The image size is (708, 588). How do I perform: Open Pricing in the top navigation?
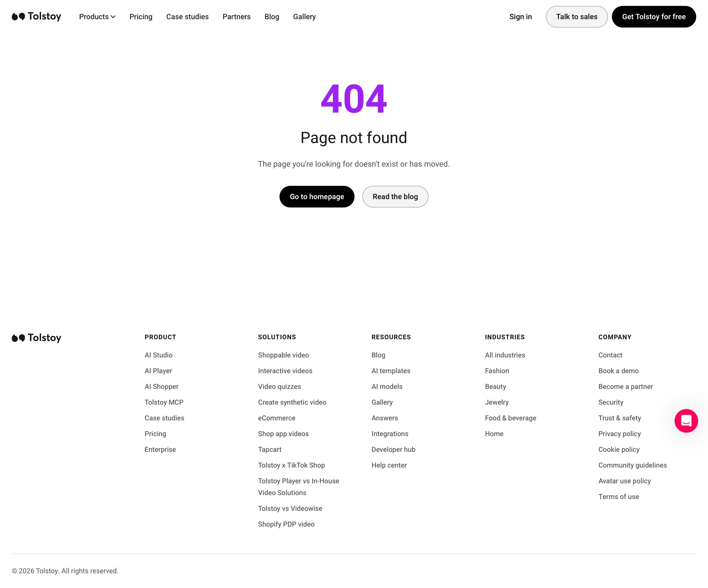pos(141,16)
